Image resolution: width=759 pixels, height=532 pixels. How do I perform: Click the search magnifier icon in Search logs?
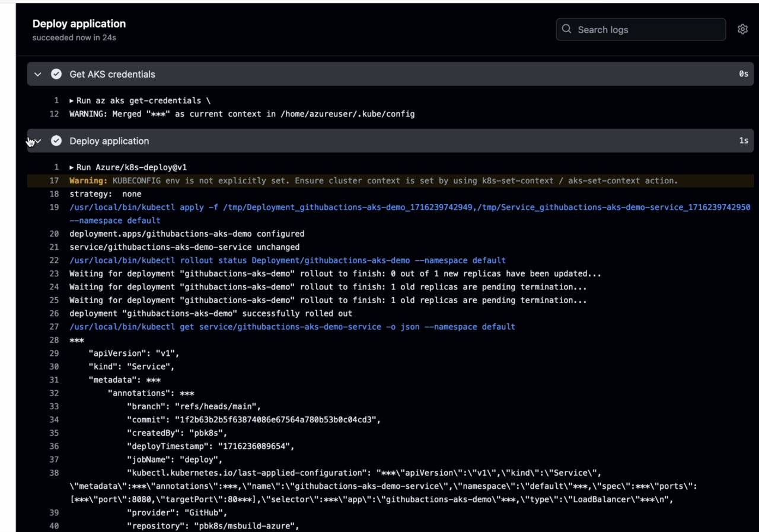pos(566,28)
